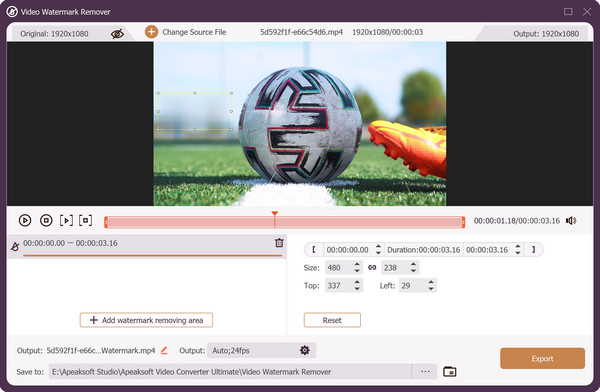The width and height of the screenshot is (600, 392).
Task: Open the output folder icon
Action: coord(450,371)
